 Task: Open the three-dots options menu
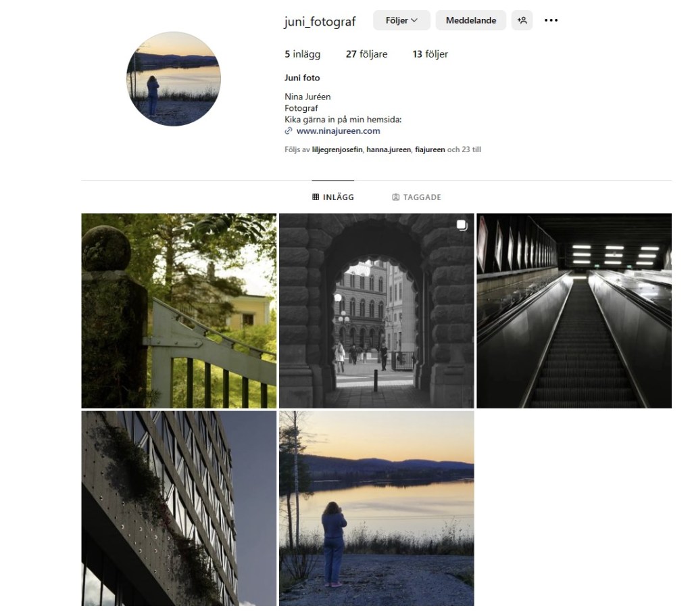[x=551, y=20]
